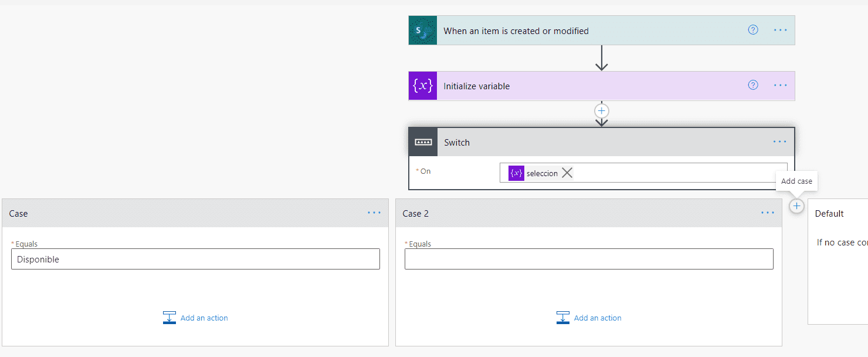This screenshot has width=868, height=357.
Task: Open the trigger ellipsis menu
Action: click(x=780, y=29)
